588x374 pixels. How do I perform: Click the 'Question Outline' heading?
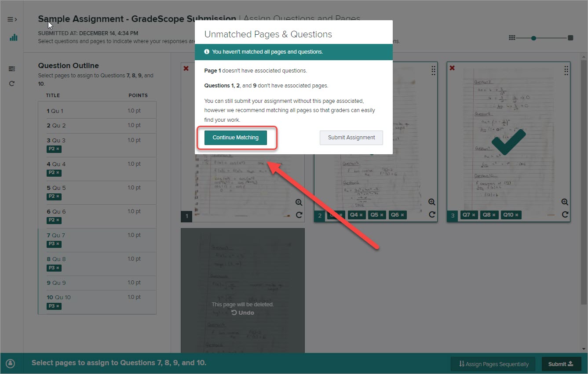point(68,65)
